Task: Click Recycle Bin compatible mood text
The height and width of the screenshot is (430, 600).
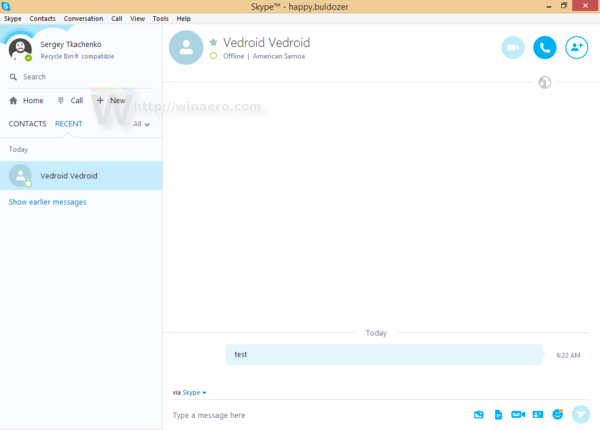Action: tap(77, 56)
